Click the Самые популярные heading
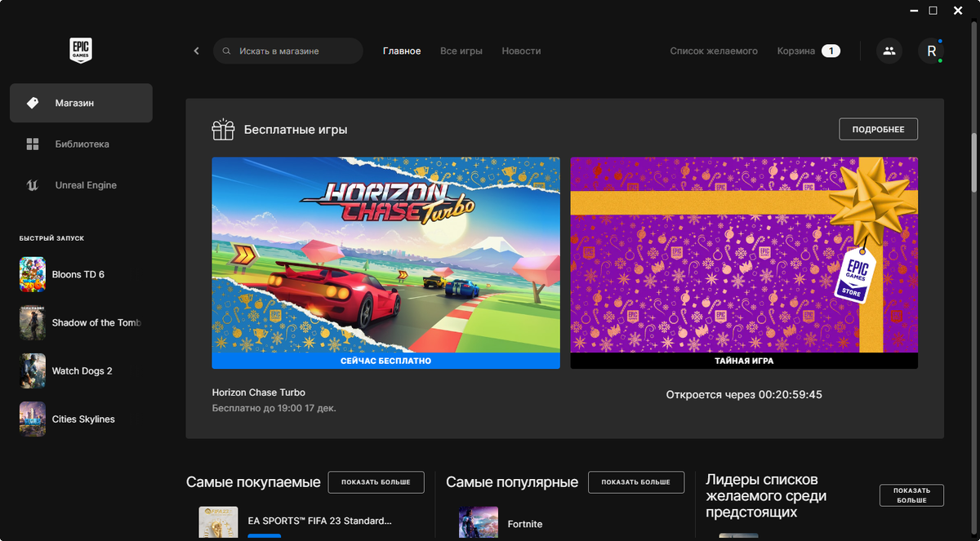 (x=512, y=482)
